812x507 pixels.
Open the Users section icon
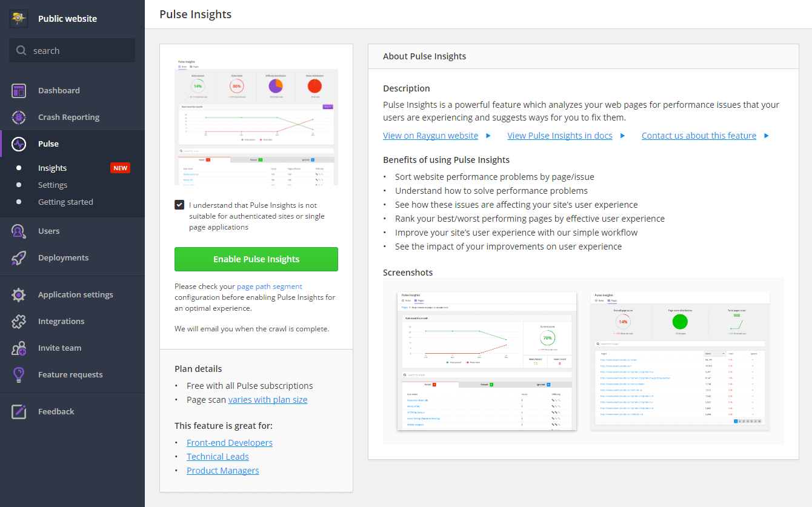pos(19,230)
